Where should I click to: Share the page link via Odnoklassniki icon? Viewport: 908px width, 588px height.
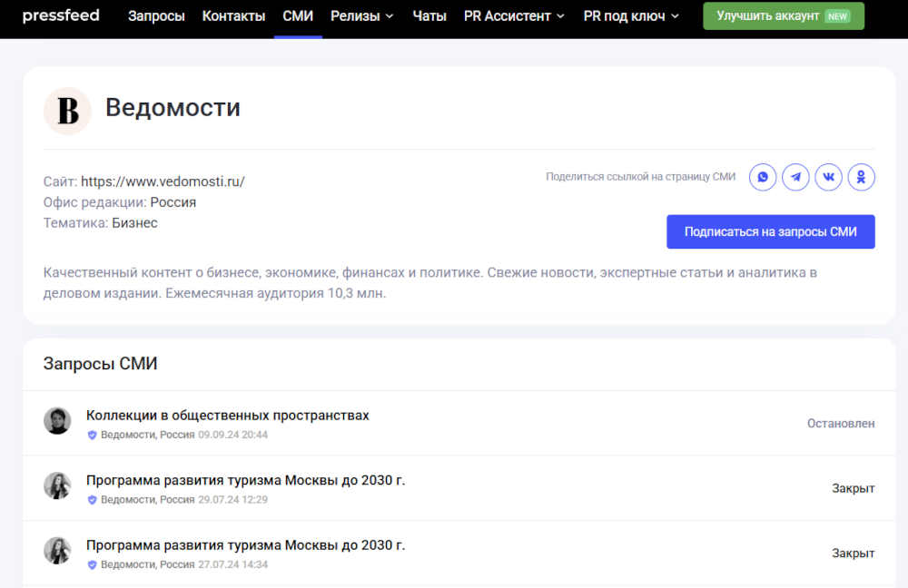pyautogui.click(x=861, y=177)
